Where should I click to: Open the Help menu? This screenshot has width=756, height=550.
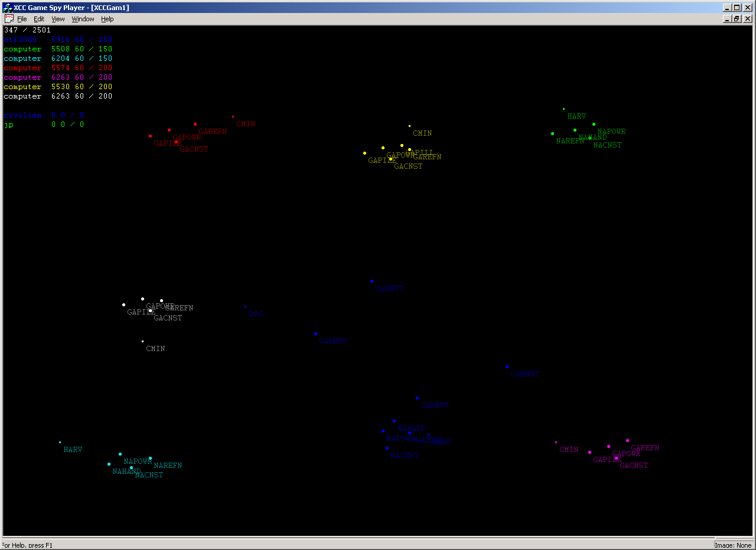pos(107,19)
